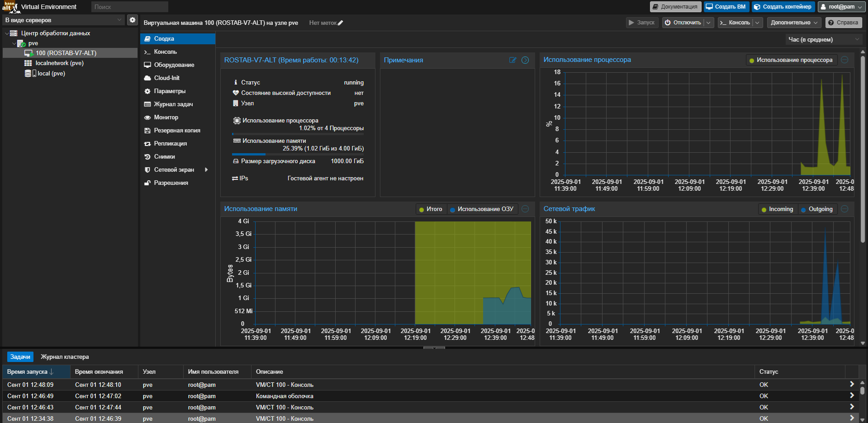
Task: Toggle Outgoing series in network chart
Action: coord(816,209)
